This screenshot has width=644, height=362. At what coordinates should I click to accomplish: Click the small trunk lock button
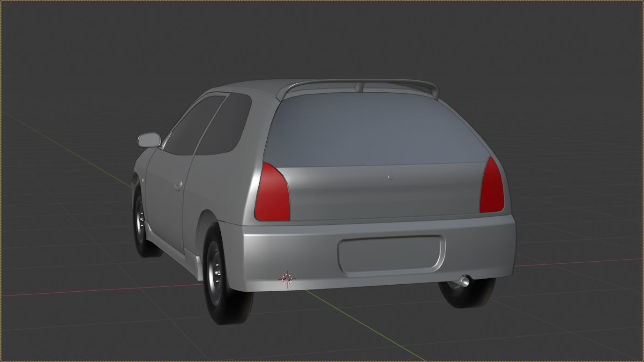[x=390, y=177]
